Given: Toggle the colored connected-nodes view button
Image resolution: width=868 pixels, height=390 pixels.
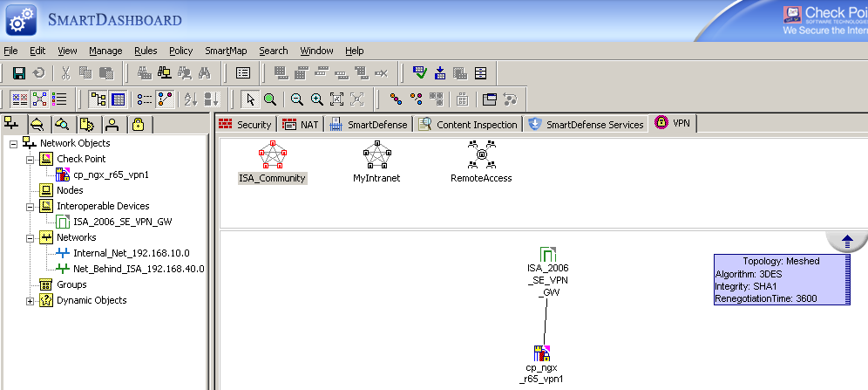Looking at the screenshot, I should click(165, 99).
